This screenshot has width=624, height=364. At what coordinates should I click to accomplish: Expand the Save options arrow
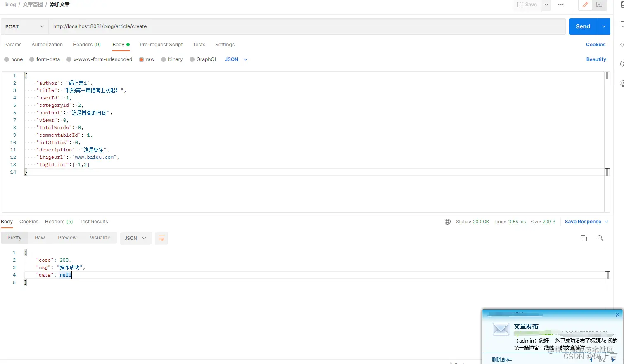(546, 5)
